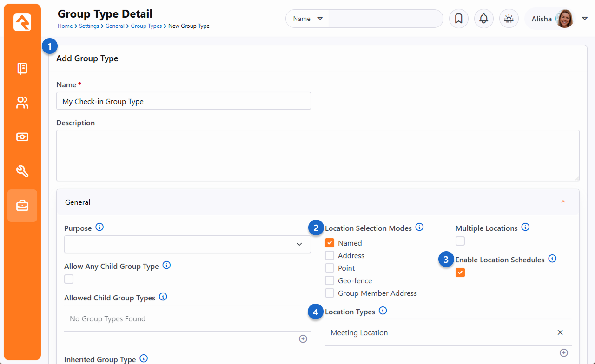This screenshot has width=595, height=364.
Task: Click the Purpose info icon
Action: pos(99,227)
